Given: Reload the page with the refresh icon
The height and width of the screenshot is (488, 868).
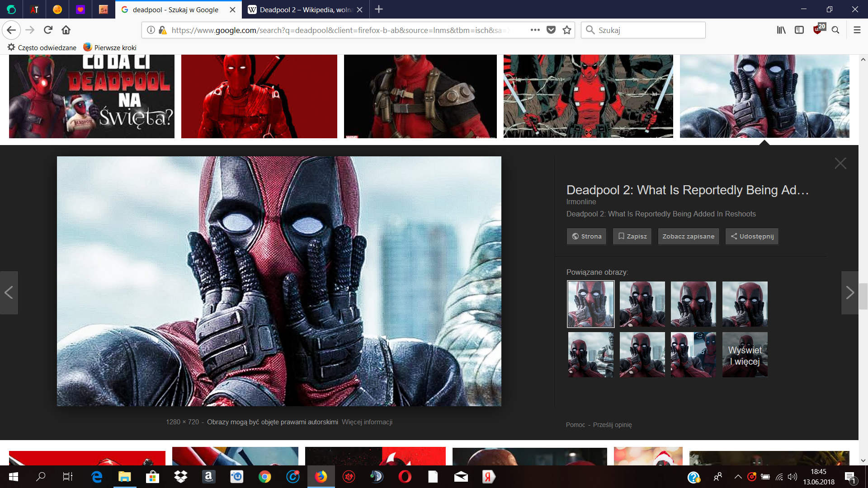Looking at the screenshot, I should 48,30.
